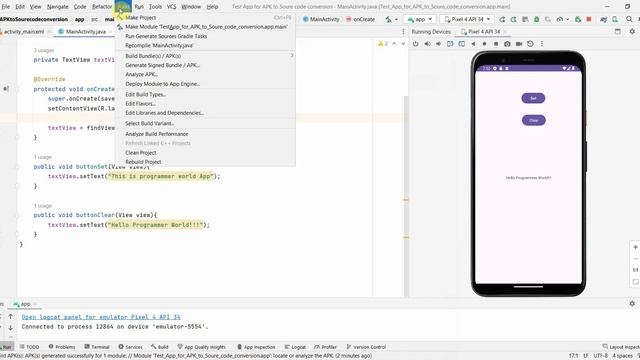Select Run Generate Sources Gradle Tasks
This screenshot has height=360, width=640.
[x=205, y=36]
